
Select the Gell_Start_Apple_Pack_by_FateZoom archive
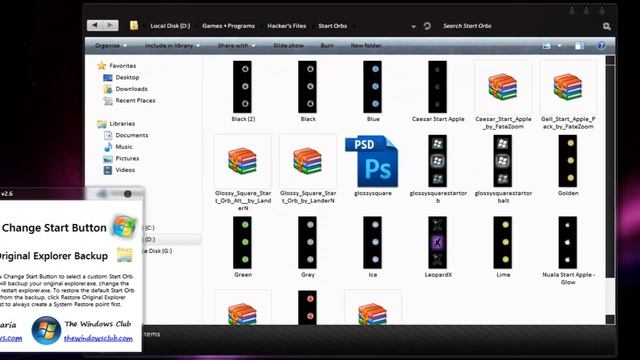coord(568,95)
